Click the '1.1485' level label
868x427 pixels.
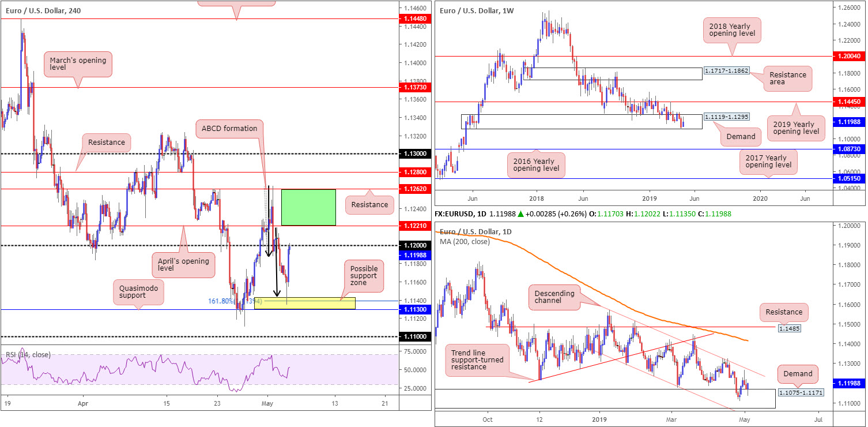pyautogui.click(x=789, y=328)
